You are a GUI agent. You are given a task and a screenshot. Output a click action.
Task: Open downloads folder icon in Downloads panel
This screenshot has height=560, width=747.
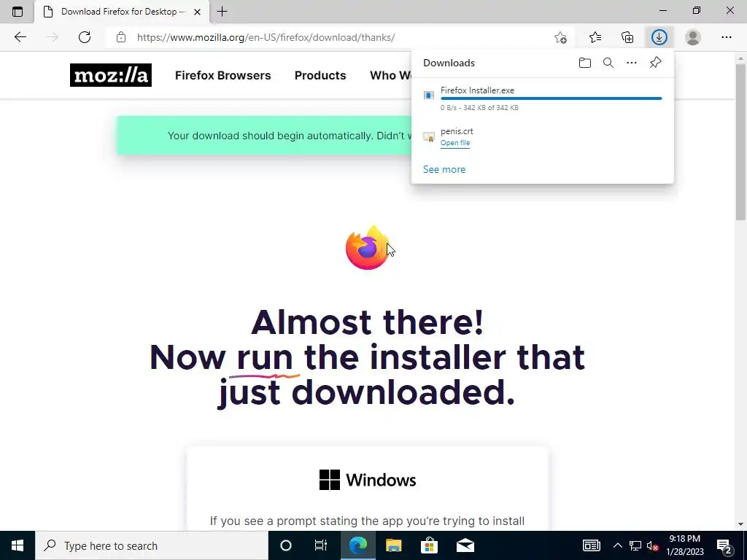click(x=585, y=63)
